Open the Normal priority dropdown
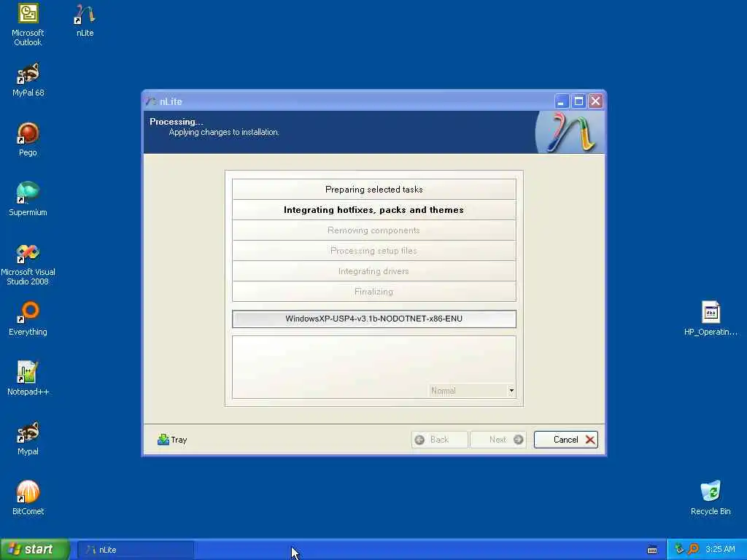The width and height of the screenshot is (747, 560). 472,391
